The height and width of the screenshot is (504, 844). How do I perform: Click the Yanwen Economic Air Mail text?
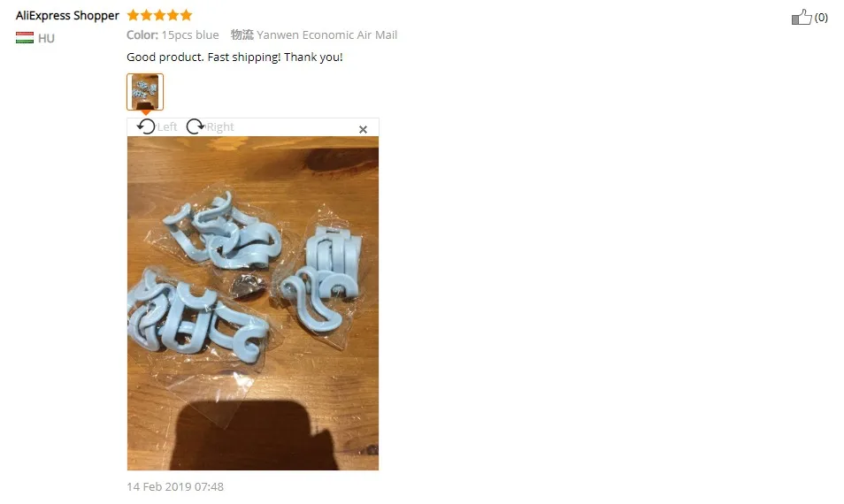[x=326, y=35]
